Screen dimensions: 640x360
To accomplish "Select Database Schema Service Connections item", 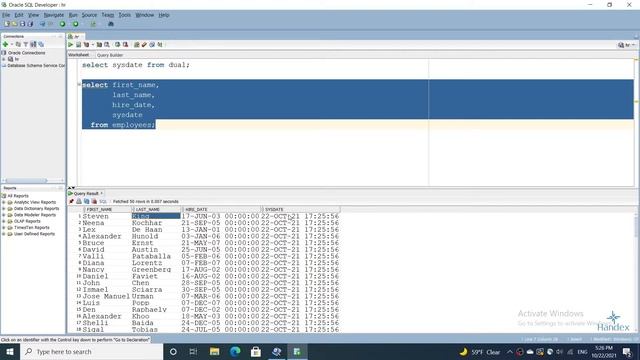I will pos(36,65).
